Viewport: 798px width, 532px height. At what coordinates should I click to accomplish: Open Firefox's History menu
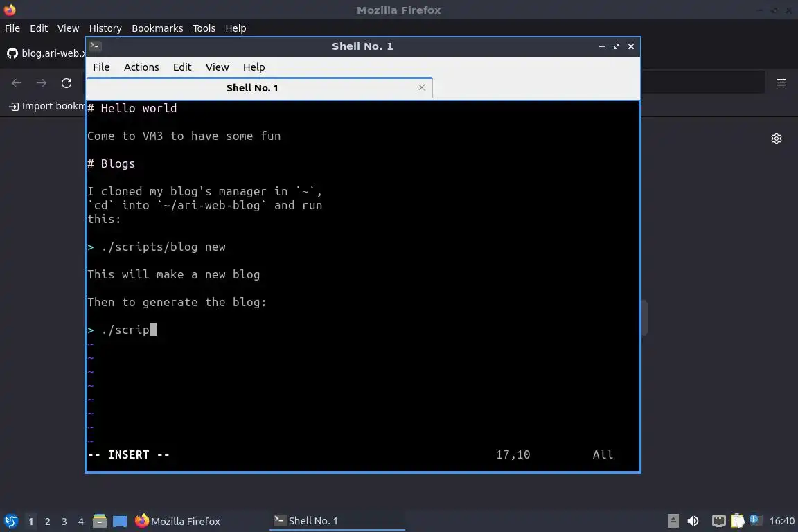pos(105,28)
